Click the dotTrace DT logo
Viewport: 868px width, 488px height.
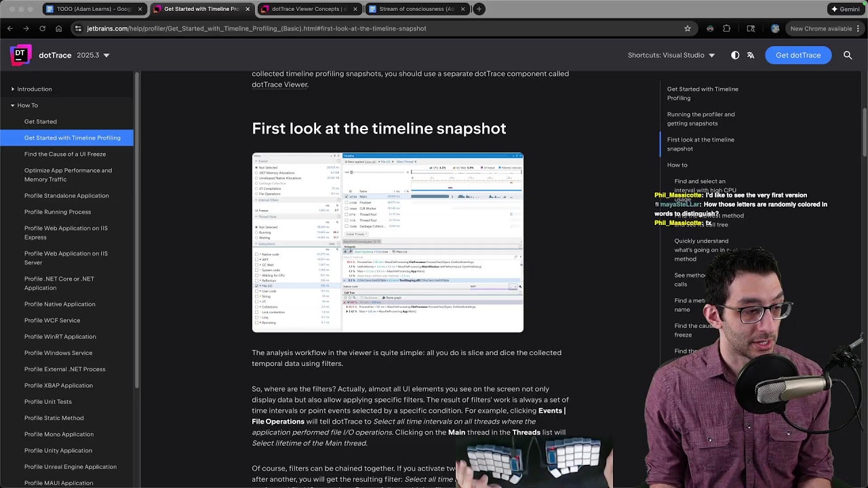[21, 55]
